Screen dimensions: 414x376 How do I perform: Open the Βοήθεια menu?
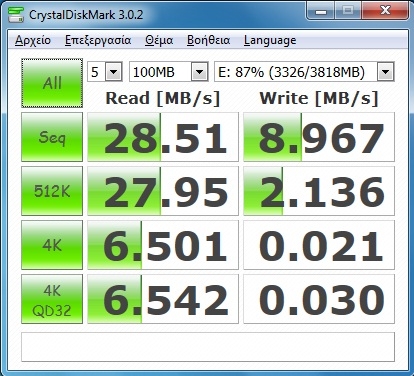click(208, 40)
